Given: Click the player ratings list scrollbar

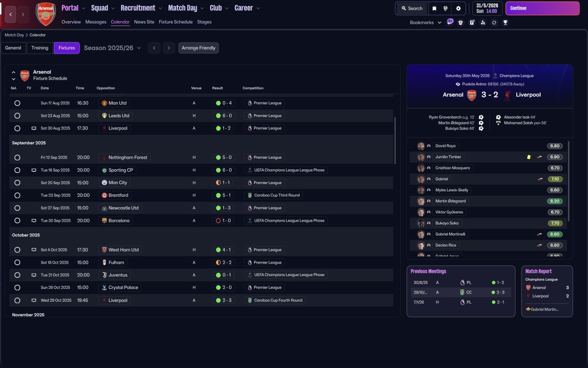Looking at the screenshot, I should (569, 181).
